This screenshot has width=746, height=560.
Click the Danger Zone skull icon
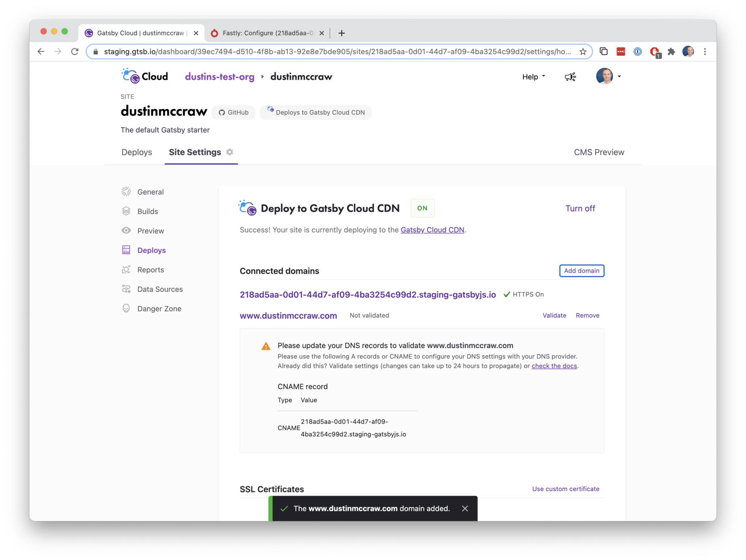(126, 308)
